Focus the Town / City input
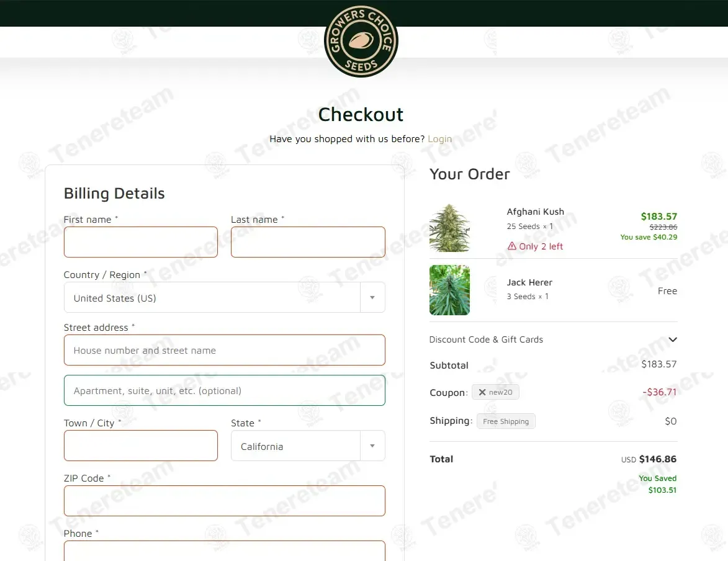728x561 pixels. (141, 446)
